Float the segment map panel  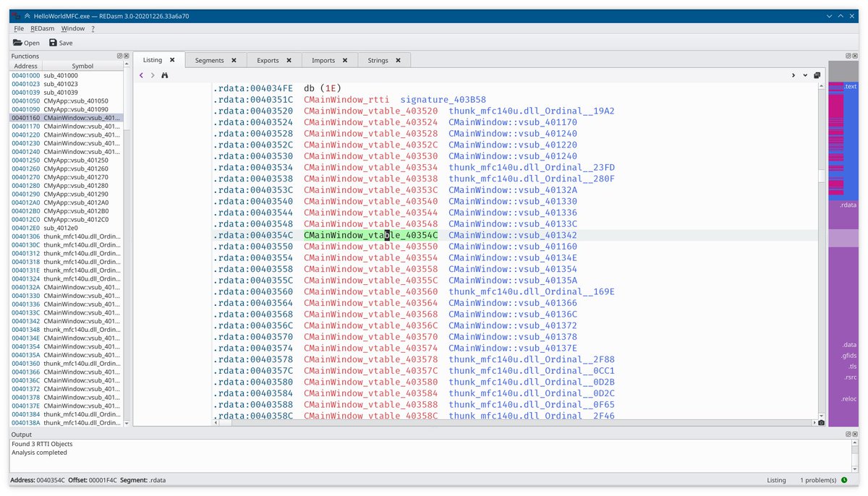(x=848, y=56)
